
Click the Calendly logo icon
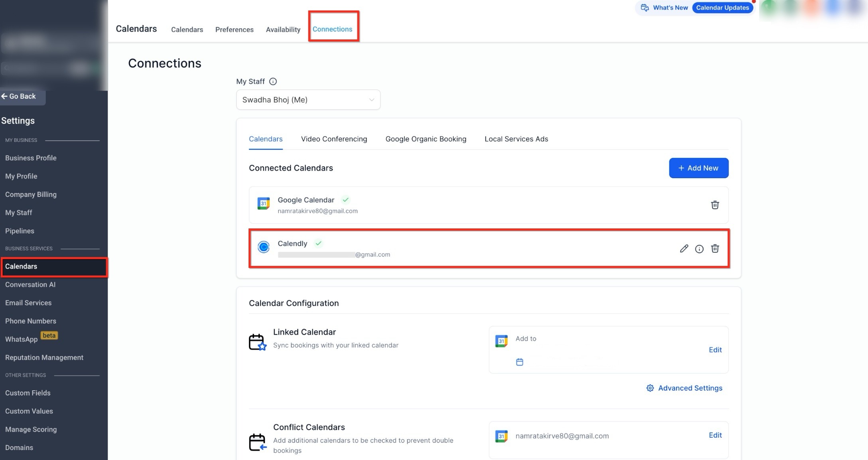(264, 248)
